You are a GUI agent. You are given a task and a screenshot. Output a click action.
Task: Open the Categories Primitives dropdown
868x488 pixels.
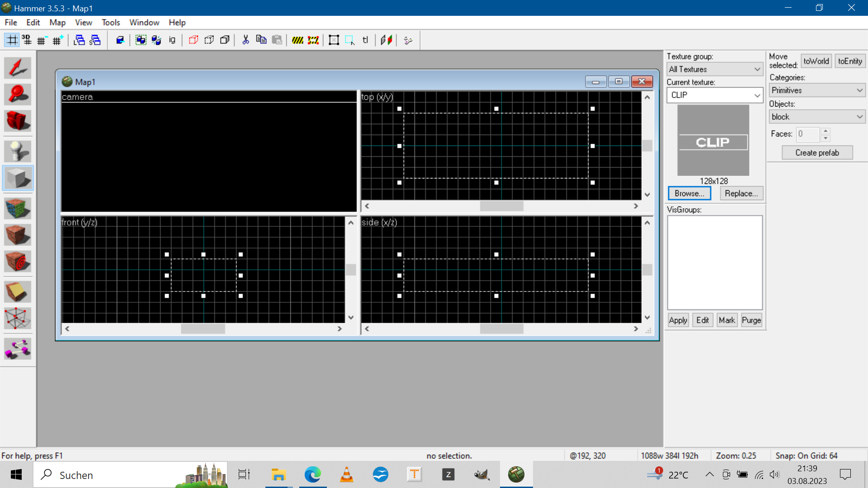(817, 90)
